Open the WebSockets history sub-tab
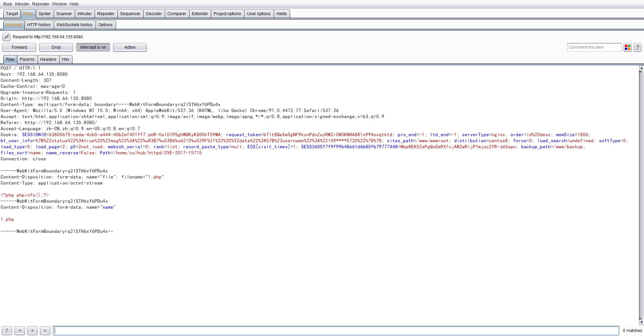This screenshot has height=336, width=644. point(74,25)
